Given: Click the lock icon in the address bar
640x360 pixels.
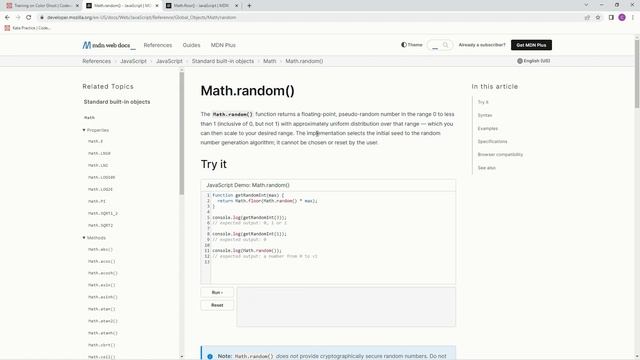Looking at the screenshot, I should (x=42, y=18).
